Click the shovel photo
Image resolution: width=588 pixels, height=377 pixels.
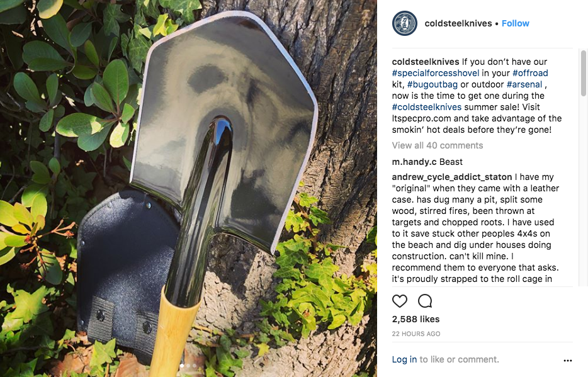pyautogui.click(x=188, y=189)
